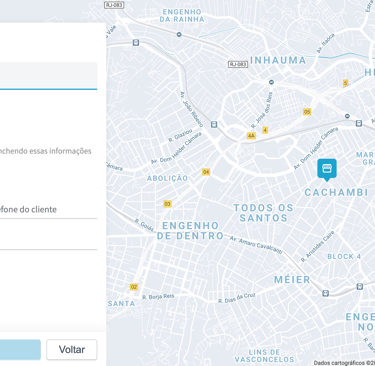Click the CACHAMBI neighborhood label on map
Screen dimensions: 375x366
click(x=336, y=193)
